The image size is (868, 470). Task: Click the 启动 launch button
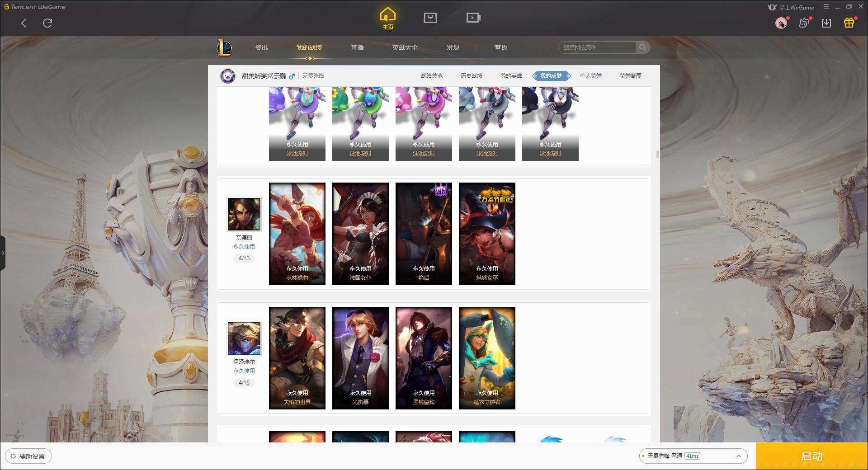tap(811, 456)
